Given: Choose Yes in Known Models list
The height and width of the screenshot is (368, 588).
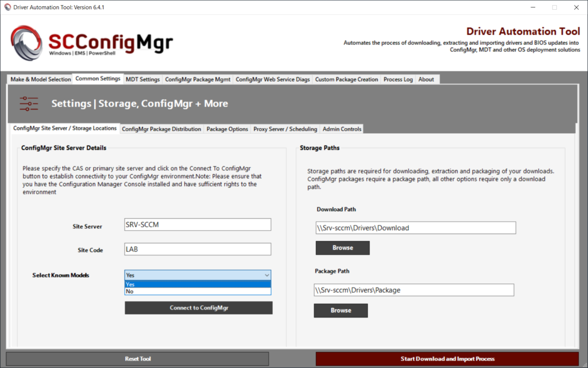Looking at the screenshot, I should point(198,284).
